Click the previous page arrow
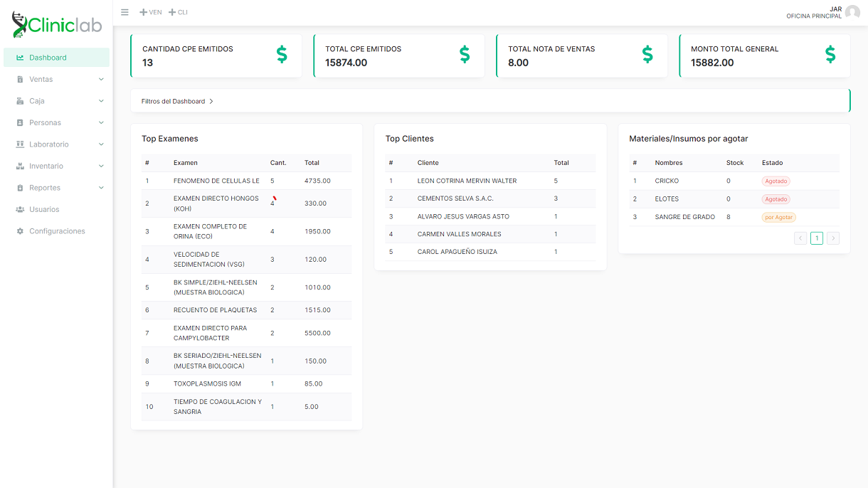The width and height of the screenshot is (868, 488). 800,238
